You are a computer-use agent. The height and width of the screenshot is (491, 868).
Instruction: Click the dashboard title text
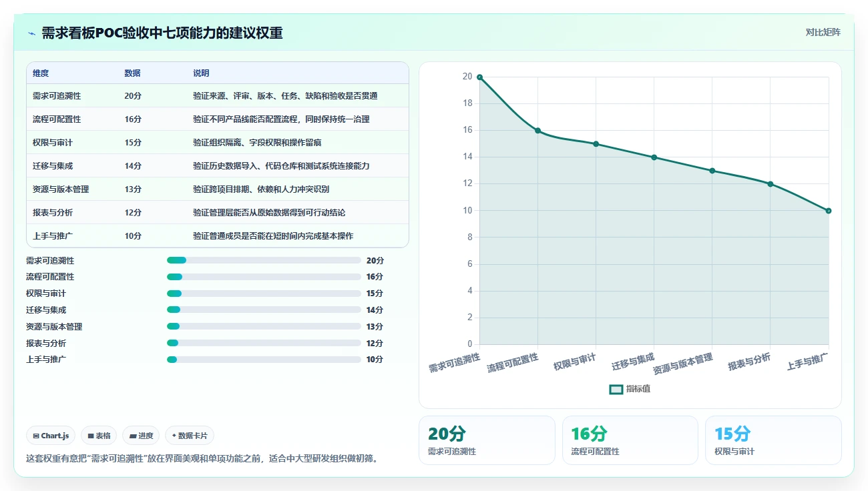(x=162, y=33)
